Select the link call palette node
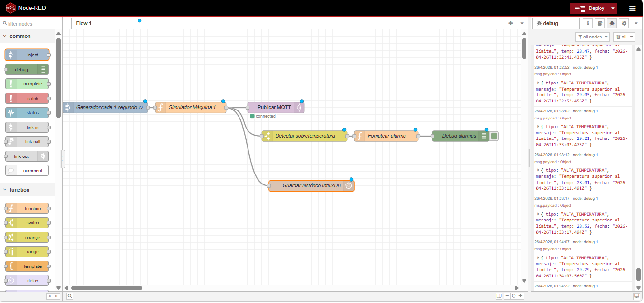 (27, 142)
